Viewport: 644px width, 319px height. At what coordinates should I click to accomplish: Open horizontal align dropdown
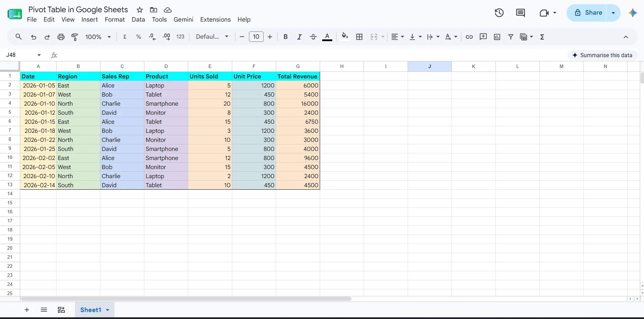click(x=397, y=37)
